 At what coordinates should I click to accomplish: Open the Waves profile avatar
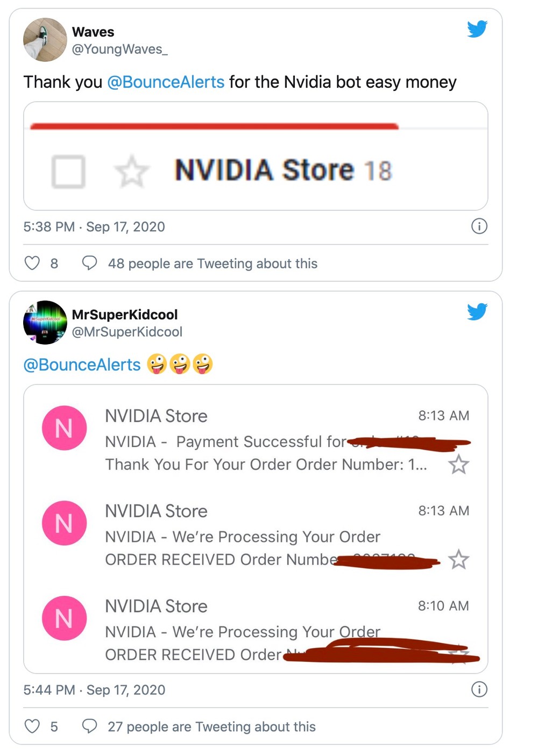pos(45,40)
